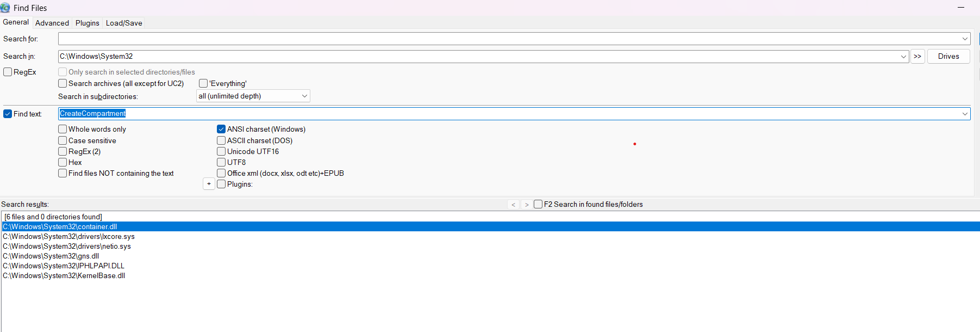Viewport: 980px width, 332px height.
Task: Click the < previous result arrow
Action: (513, 205)
